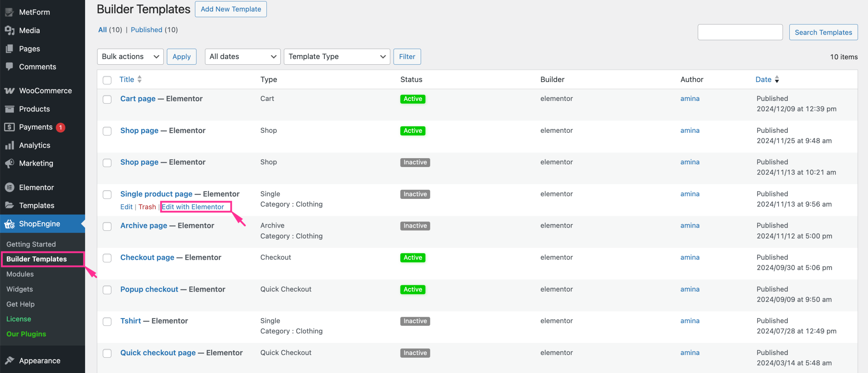Check the Checkout page row checkbox
This screenshot has height=373, width=868.
(x=107, y=258)
